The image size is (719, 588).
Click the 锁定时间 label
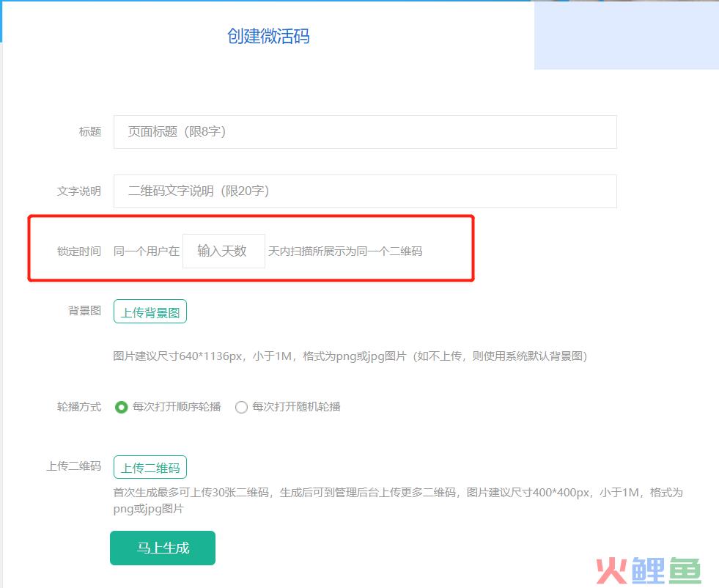[79, 251]
